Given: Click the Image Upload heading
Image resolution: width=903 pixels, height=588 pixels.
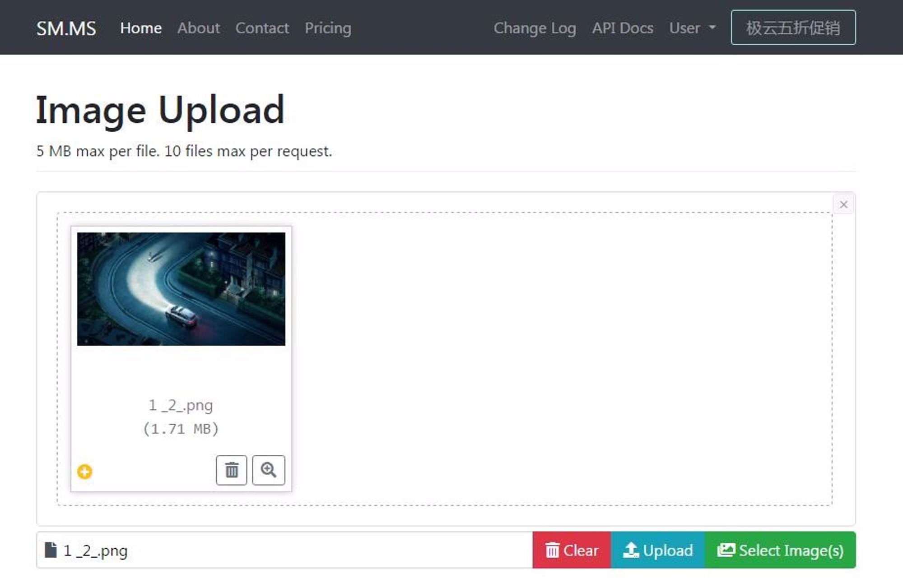Looking at the screenshot, I should click(160, 111).
